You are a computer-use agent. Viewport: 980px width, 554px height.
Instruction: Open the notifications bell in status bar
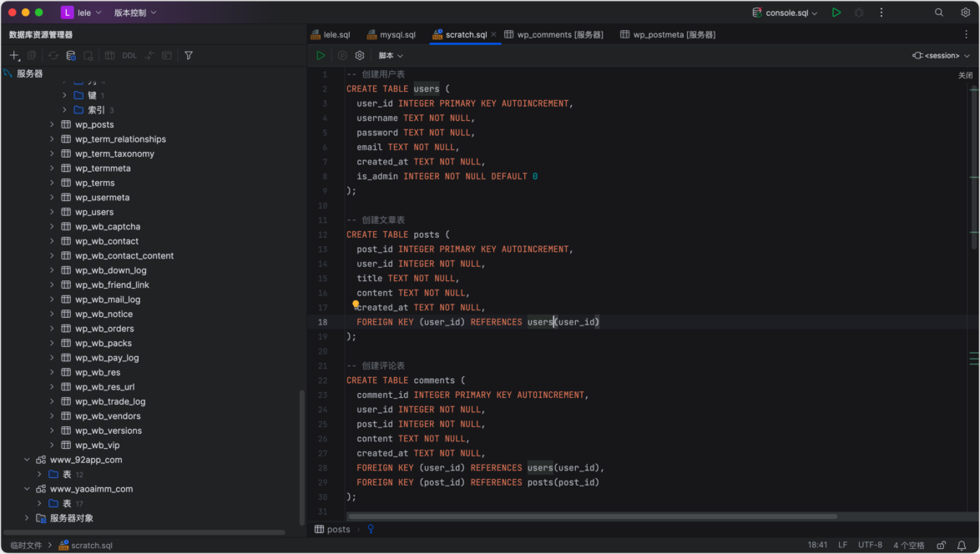click(x=962, y=546)
